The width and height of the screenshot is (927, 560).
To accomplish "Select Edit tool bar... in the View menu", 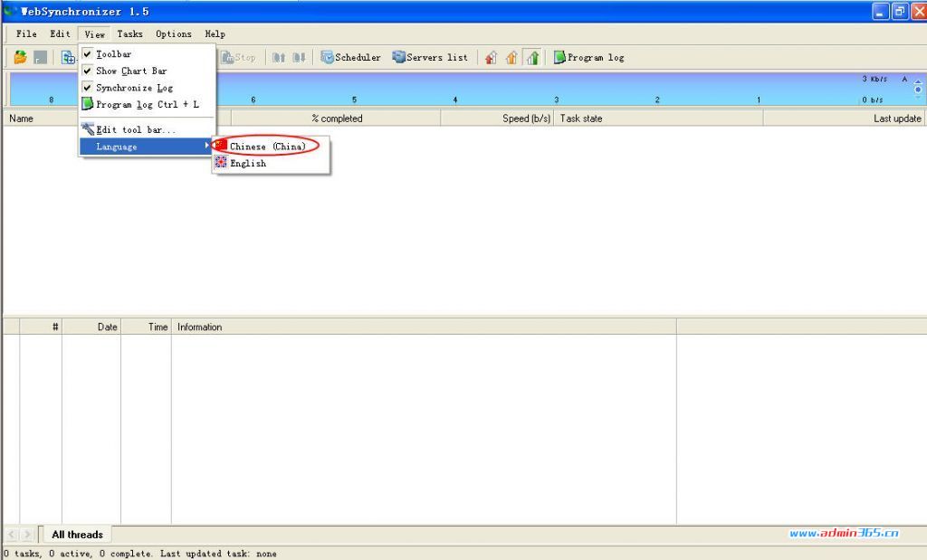I will click(x=148, y=129).
